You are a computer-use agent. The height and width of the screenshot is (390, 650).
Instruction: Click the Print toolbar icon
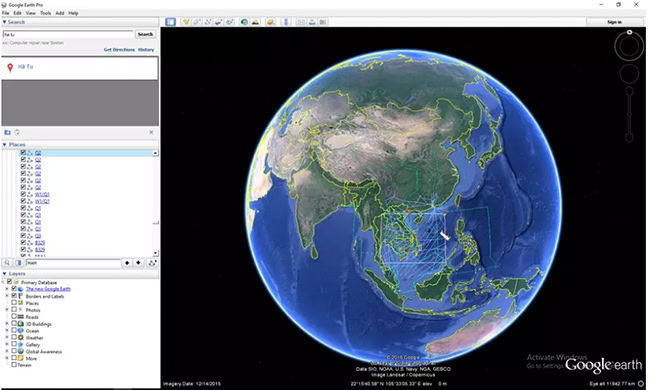312,22
